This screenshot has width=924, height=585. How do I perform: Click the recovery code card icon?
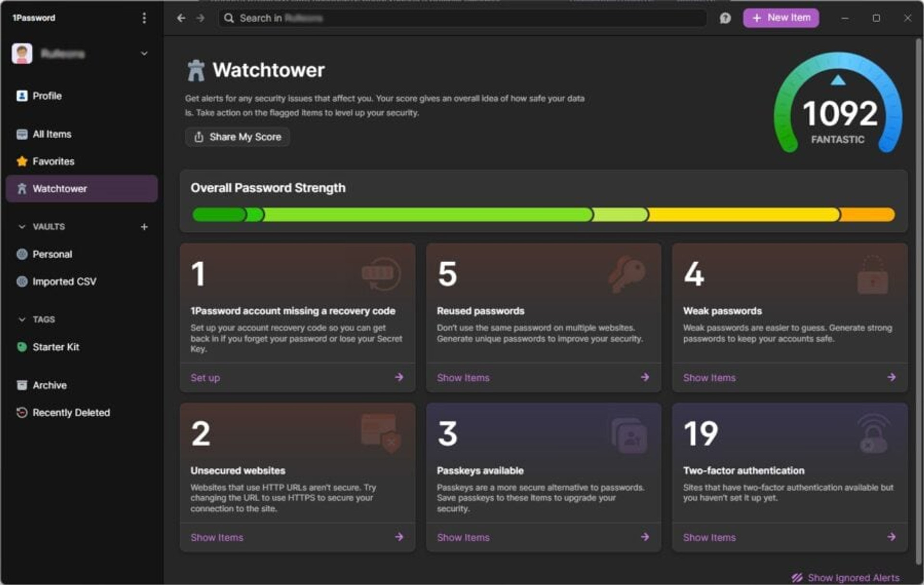[x=381, y=274]
